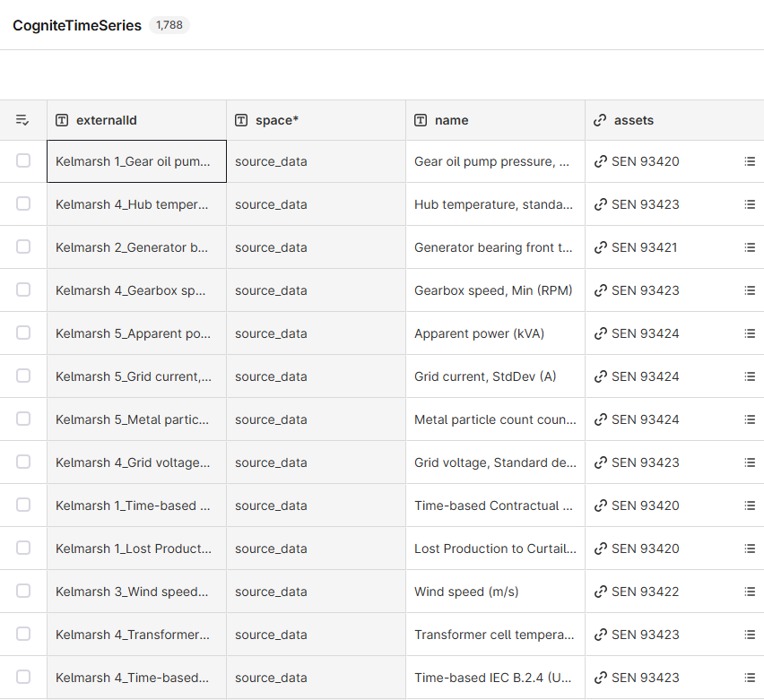Image resolution: width=764 pixels, height=700 pixels.
Task: Click the 1,788 count badge
Action: 169,25
